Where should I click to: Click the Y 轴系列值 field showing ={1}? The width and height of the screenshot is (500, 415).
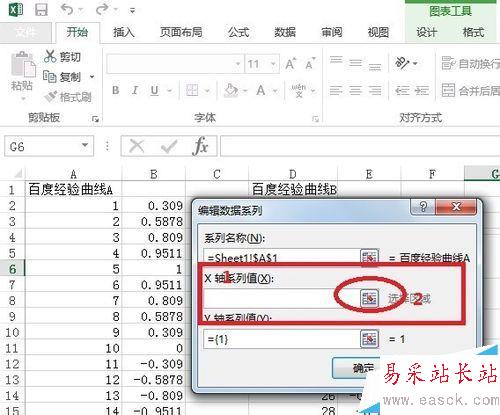pos(282,339)
